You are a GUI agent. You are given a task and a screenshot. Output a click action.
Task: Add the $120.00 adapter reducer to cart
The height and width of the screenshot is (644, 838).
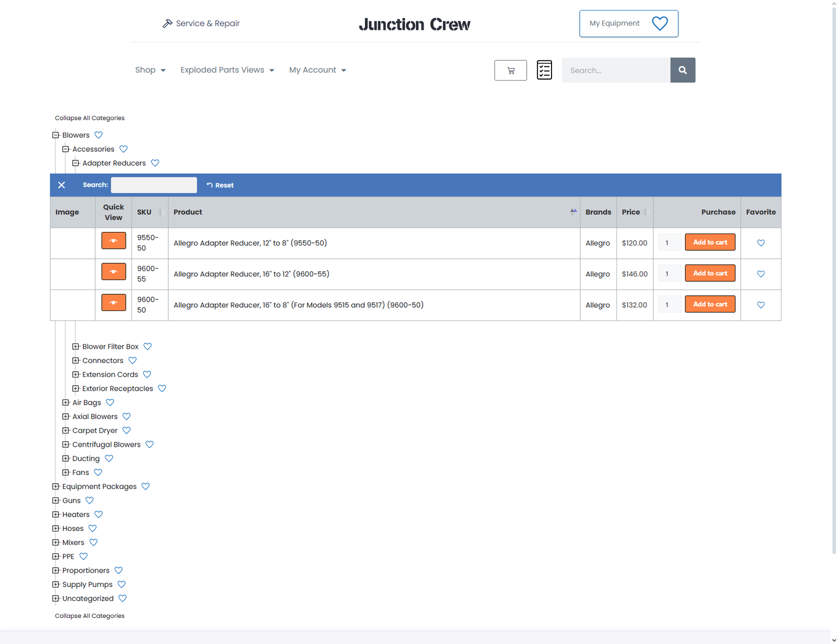(x=710, y=242)
